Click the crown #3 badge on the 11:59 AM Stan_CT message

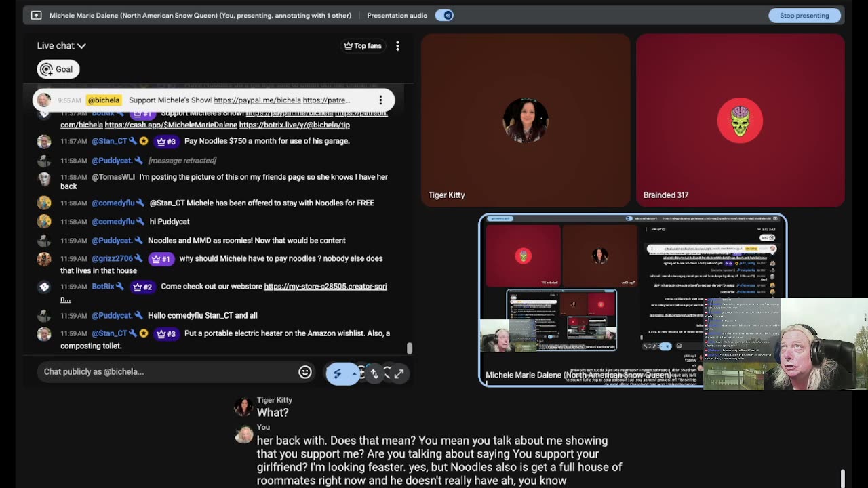coord(165,333)
